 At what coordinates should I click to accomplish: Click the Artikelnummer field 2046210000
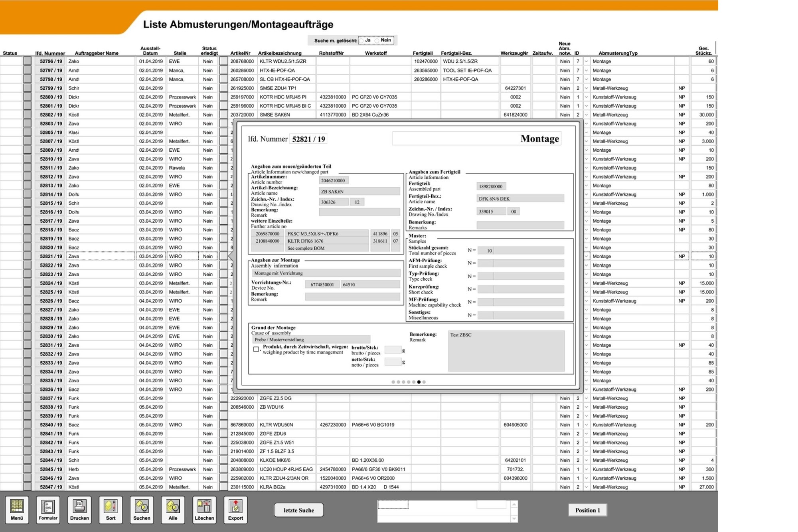coord(334,180)
